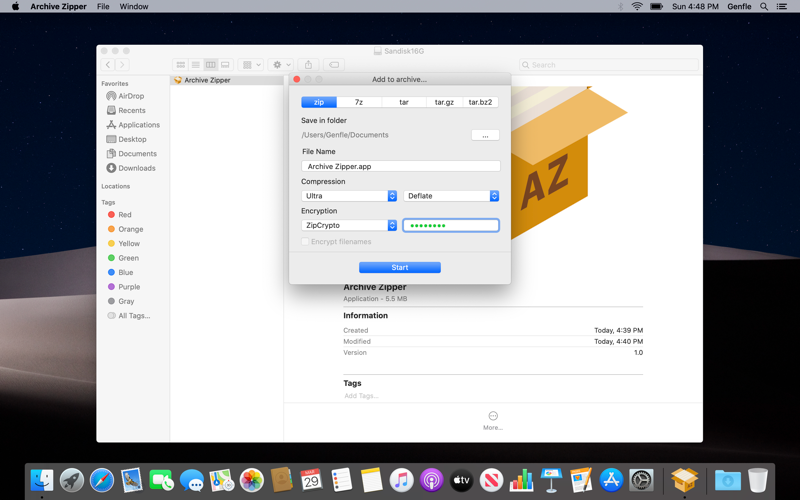The image size is (800, 500).
Task: Click the Finder search field
Action: click(x=609, y=65)
